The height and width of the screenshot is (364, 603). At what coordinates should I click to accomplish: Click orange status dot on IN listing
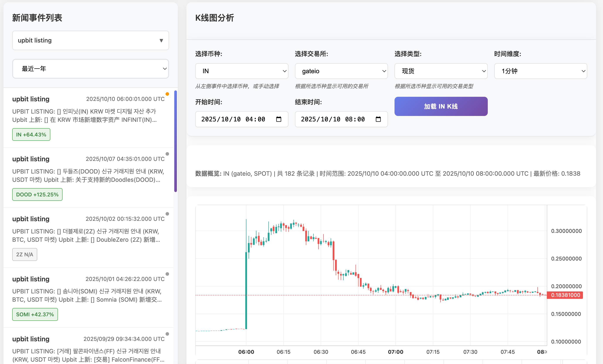(167, 94)
